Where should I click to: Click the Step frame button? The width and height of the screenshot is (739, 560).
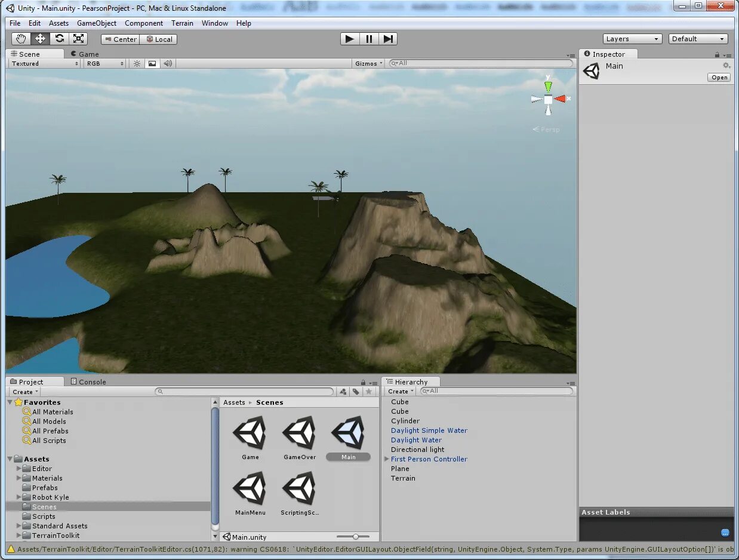[x=388, y=39]
